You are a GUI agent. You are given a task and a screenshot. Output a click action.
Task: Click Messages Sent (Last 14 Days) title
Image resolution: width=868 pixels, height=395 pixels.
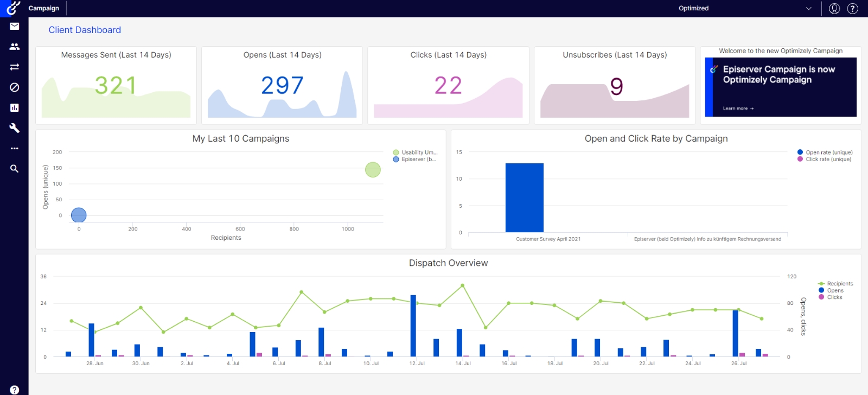[x=116, y=55]
